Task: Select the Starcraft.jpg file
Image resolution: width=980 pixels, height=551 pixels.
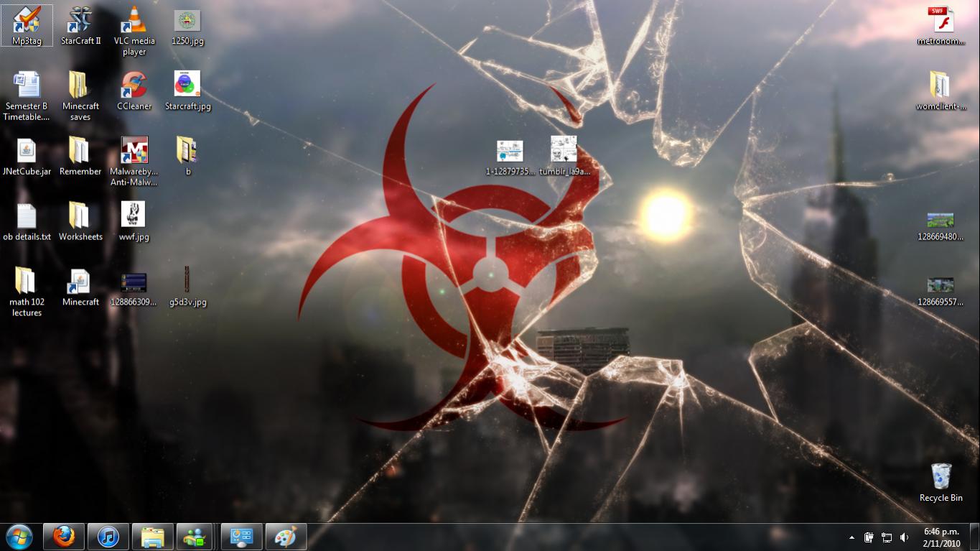Action: tap(187, 91)
